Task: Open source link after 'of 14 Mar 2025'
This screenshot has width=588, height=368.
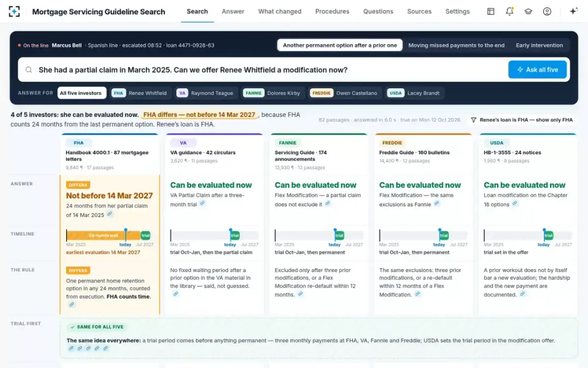Action: point(110,214)
